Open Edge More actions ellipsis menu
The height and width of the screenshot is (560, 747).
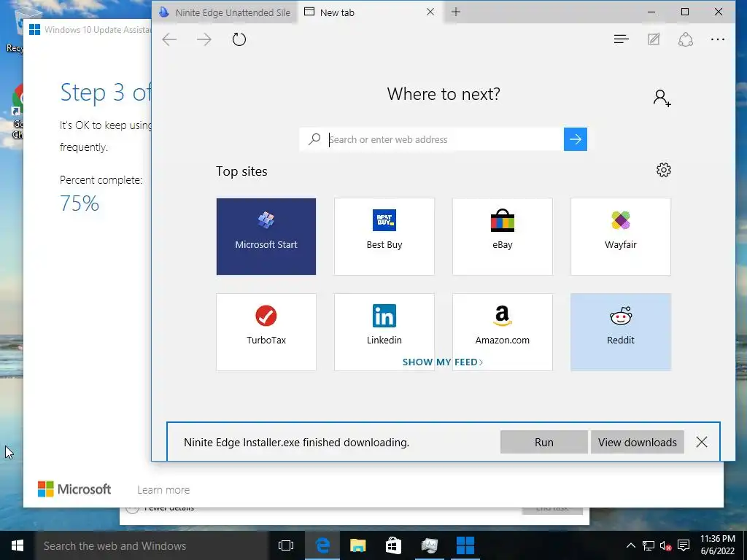(718, 39)
